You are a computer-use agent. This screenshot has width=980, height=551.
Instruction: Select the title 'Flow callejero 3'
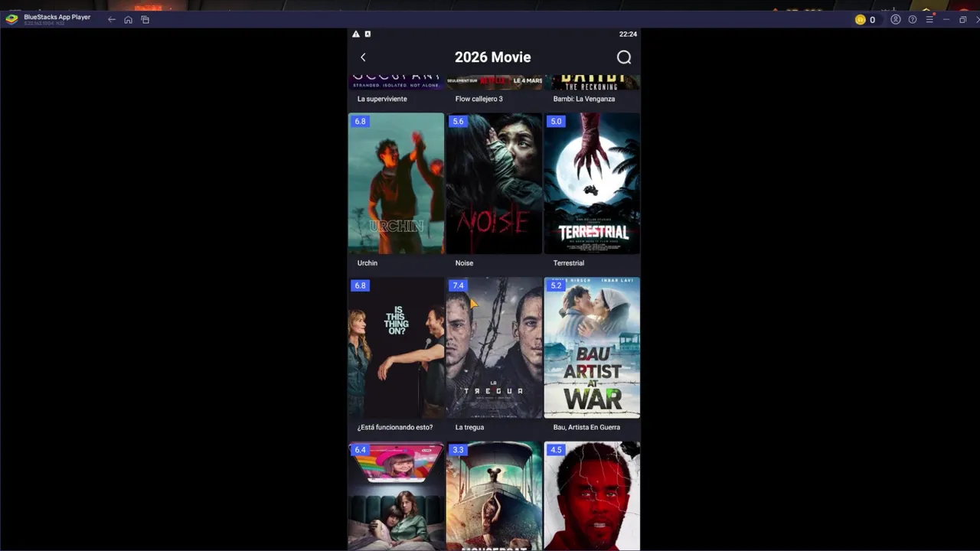pos(479,99)
